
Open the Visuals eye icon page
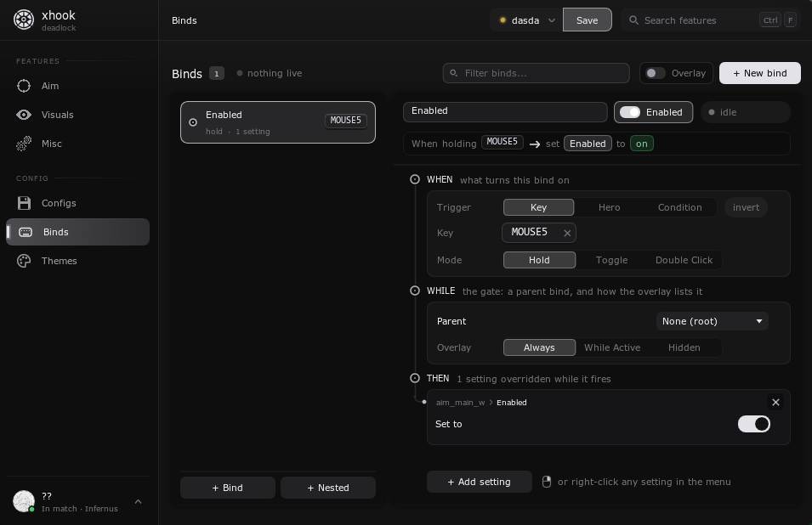pos(24,115)
